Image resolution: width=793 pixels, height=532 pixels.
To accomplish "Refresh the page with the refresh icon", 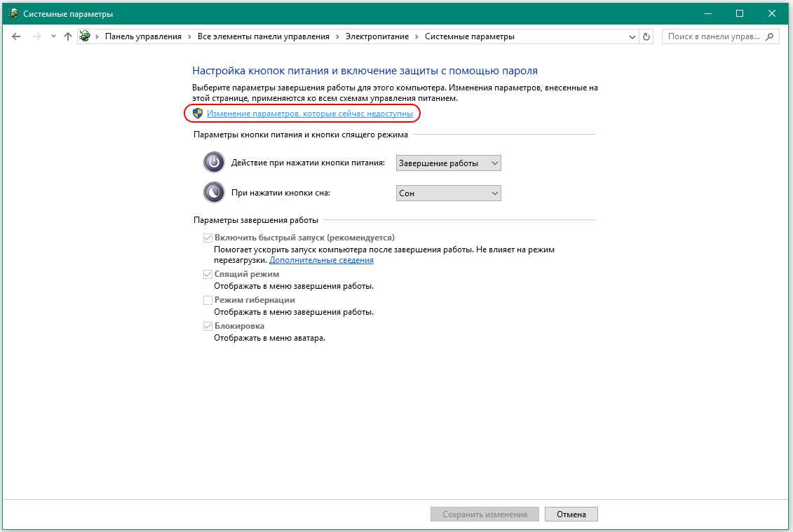I will tap(646, 36).
